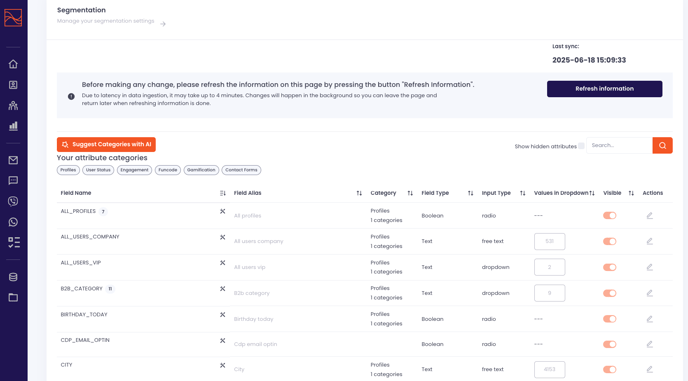Click the arrow next to segmentation settings
This screenshot has width=688, height=381.
(163, 24)
